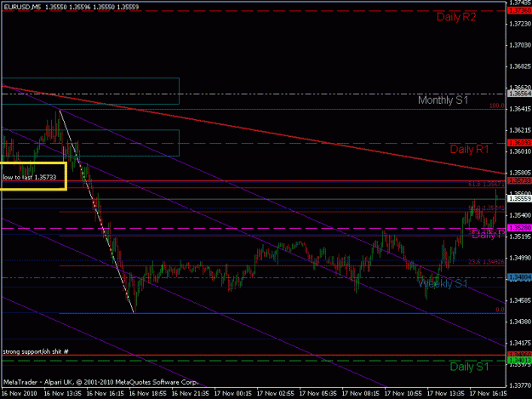Screen dimensions: 532x399
Task: Click the 1.35805 price axis value
Action: 520,173
